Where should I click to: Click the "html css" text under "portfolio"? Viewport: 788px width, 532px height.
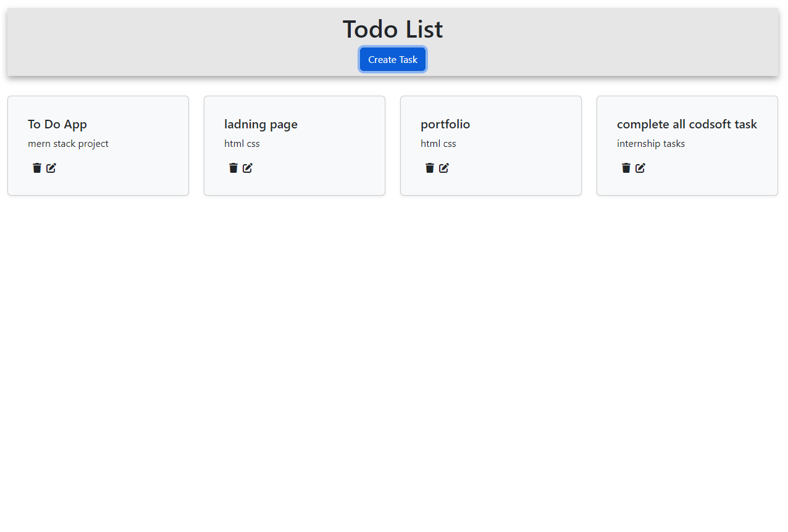[x=438, y=143]
